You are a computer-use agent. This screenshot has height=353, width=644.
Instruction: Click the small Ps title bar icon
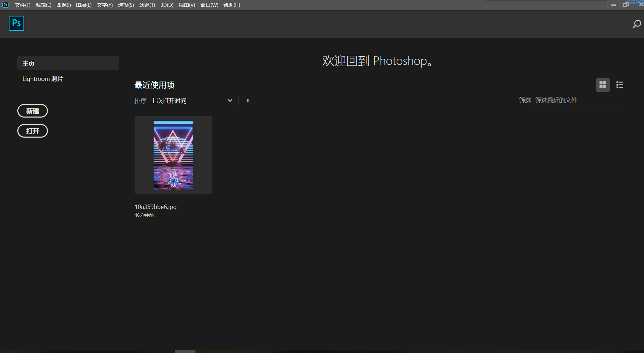5,5
